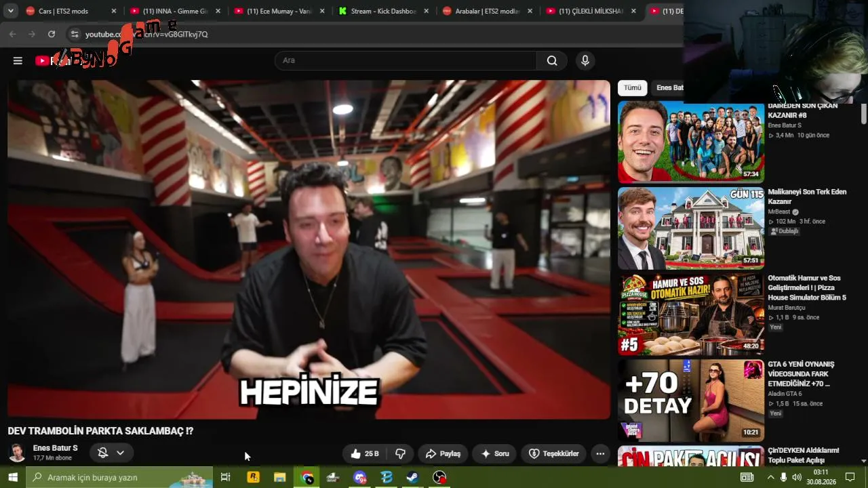The height and width of the screenshot is (488, 868).
Task: Open the title 'GTA 6 YENİ OYNANIŞ VİDEOSUNDA'
Action: pyautogui.click(x=801, y=374)
